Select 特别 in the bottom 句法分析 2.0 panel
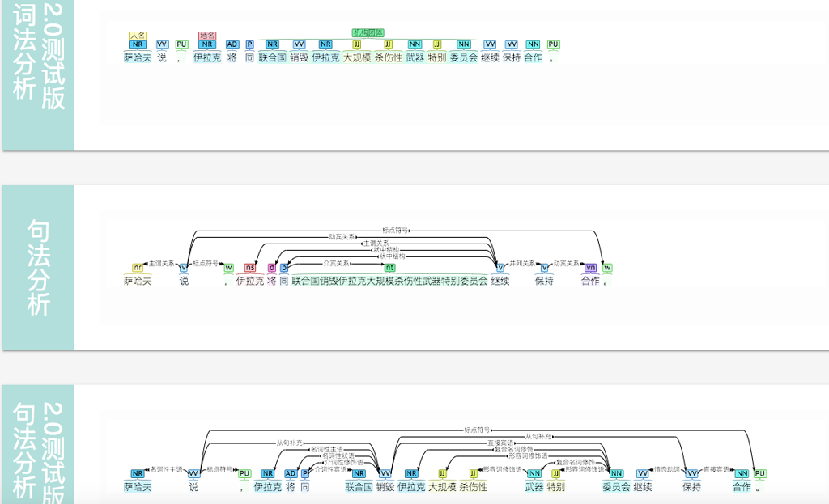The width and height of the screenshot is (829, 504). [555, 486]
